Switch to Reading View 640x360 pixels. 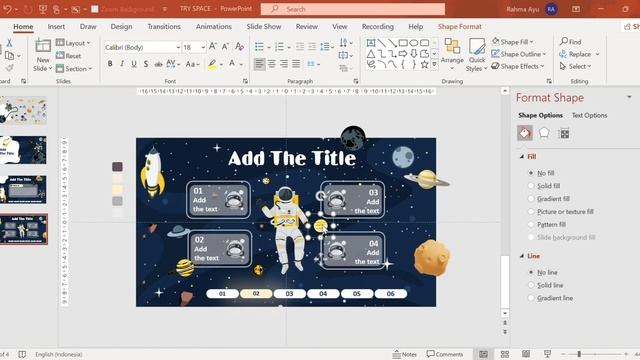coord(526,354)
